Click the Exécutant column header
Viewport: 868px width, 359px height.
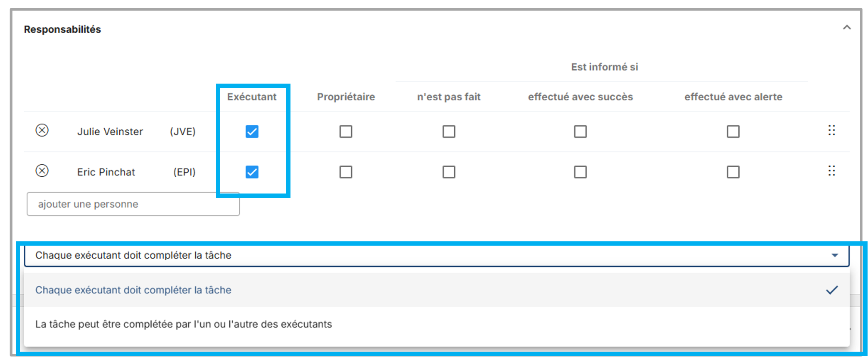coord(252,97)
